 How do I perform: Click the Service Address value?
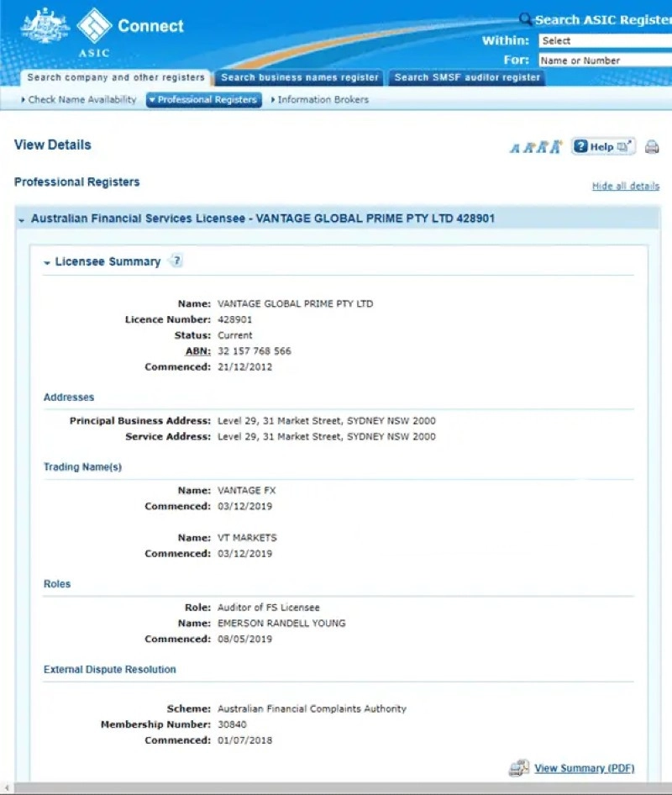(x=327, y=436)
